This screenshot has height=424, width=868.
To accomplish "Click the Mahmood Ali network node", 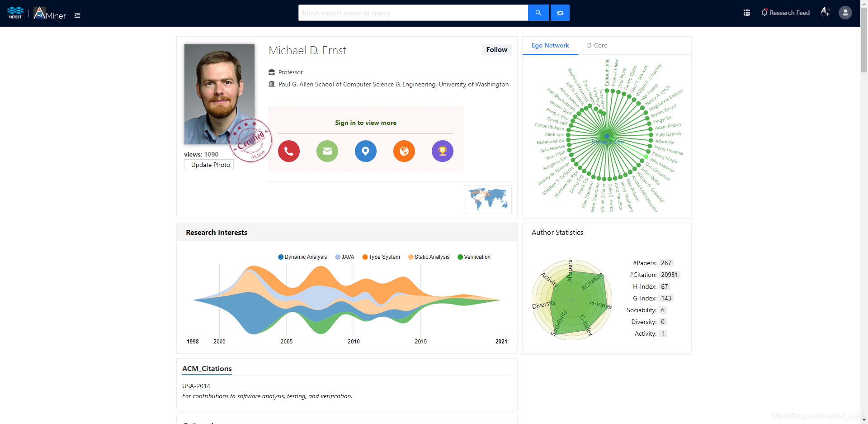I will coord(569,140).
